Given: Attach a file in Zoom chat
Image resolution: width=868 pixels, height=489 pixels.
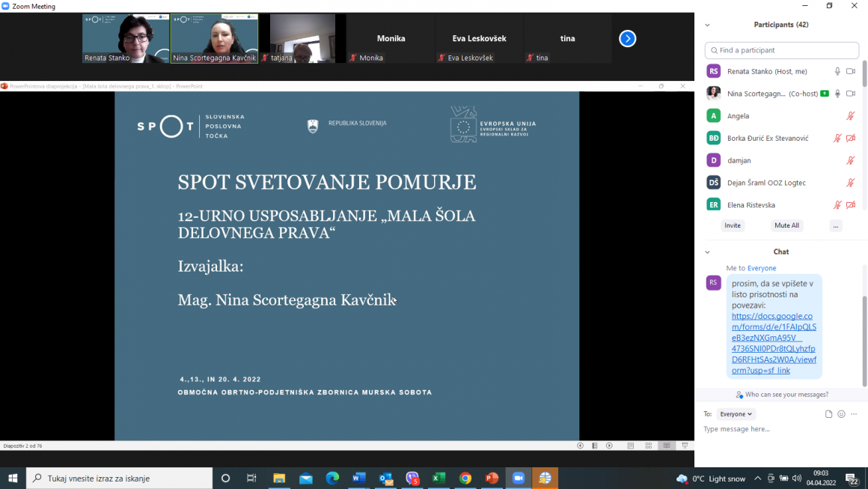Looking at the screenshot, I should tap(828, 413).
